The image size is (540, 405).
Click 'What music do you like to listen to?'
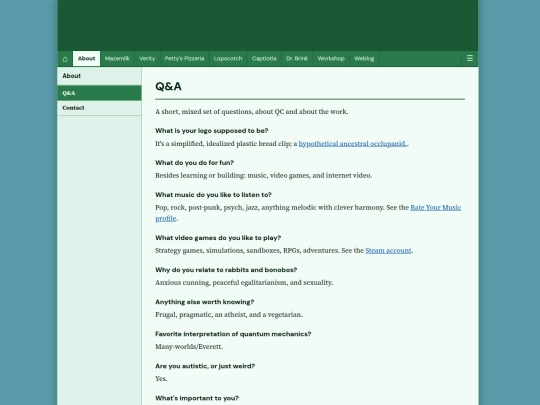tap(214, 195)
